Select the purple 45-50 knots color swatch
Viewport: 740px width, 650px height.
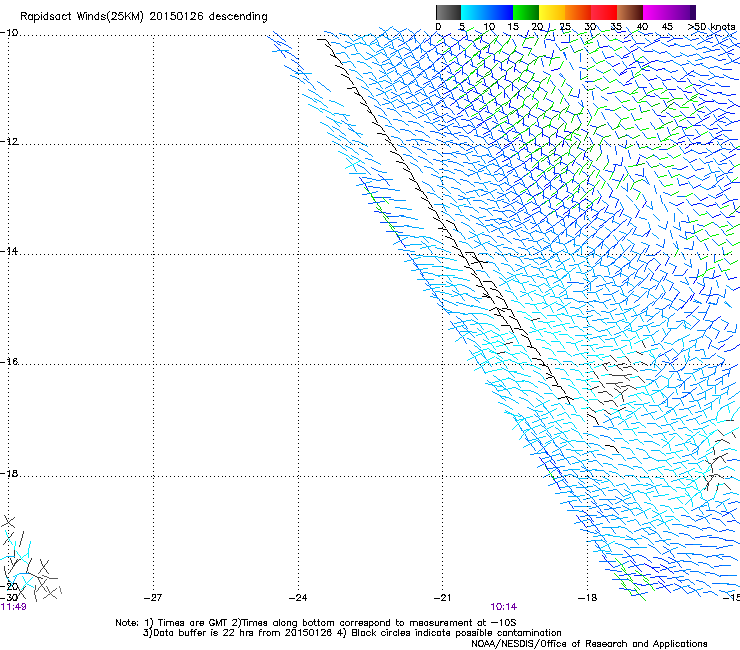point(682,12)
